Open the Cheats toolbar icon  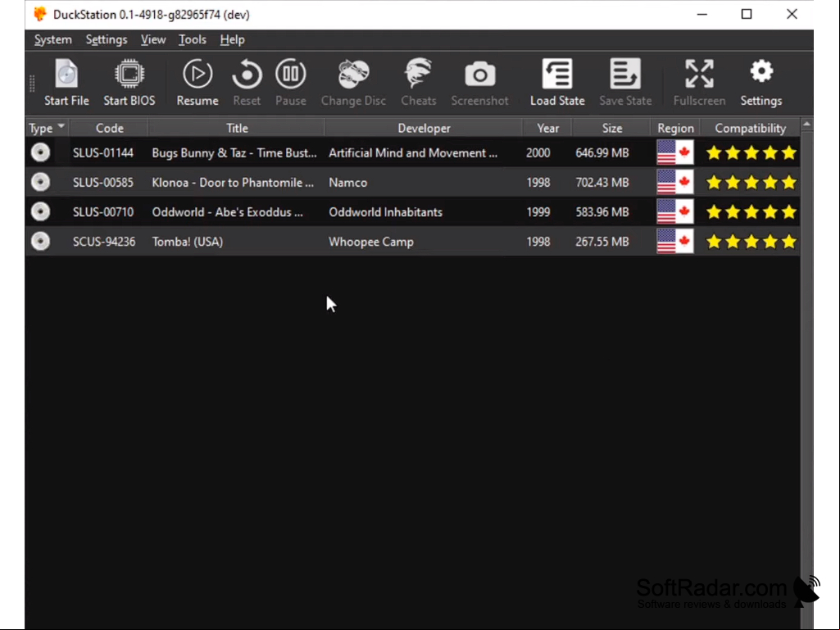pos(419,74)
